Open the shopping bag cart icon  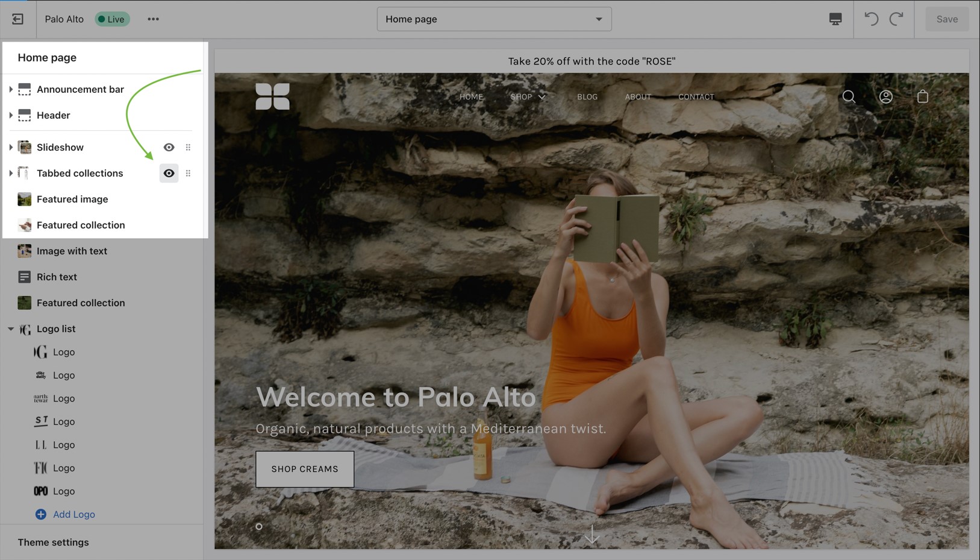tap(922, 97)
